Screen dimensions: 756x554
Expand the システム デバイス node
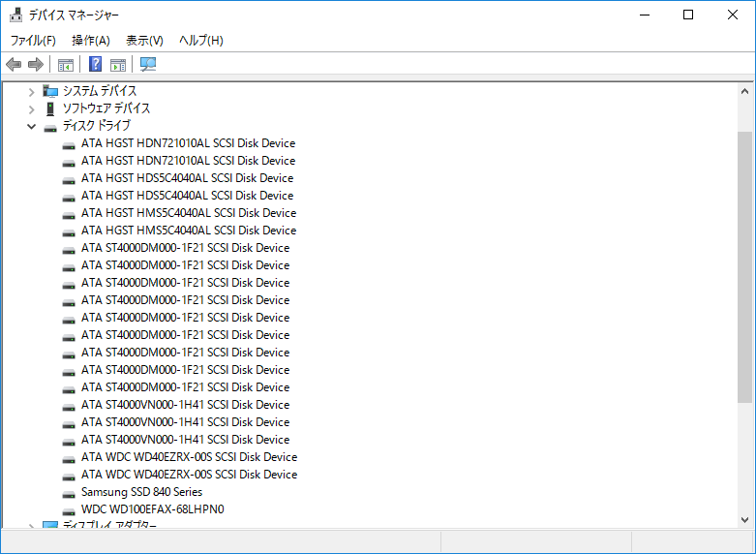click(x=31, y=92)
